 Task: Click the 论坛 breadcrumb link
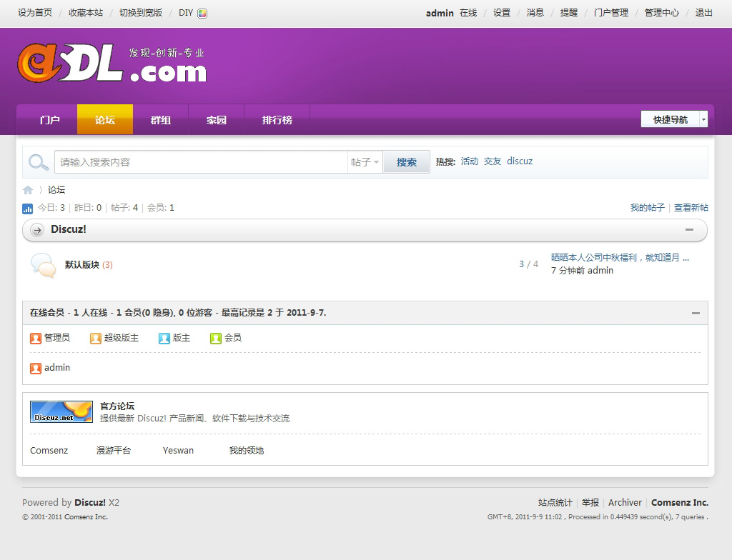56,190
